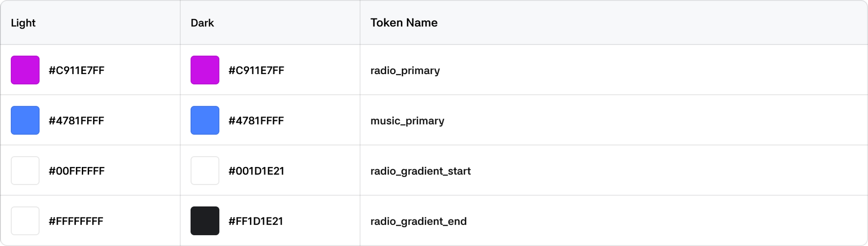This screenshot has width=868, height=246.
Task: Click the Light magenta radio_primary swatch
Action: (x=25, y=70)
